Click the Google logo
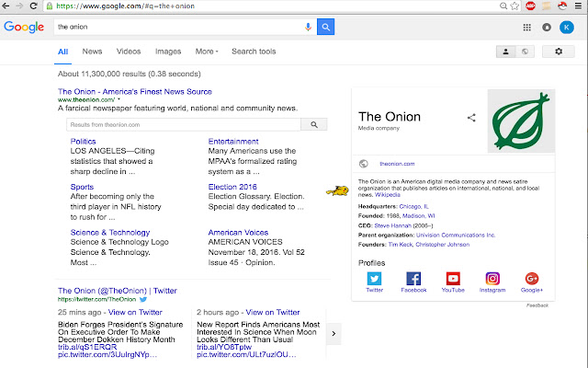This screenshot has width=588, height=368. click(24, 27)
